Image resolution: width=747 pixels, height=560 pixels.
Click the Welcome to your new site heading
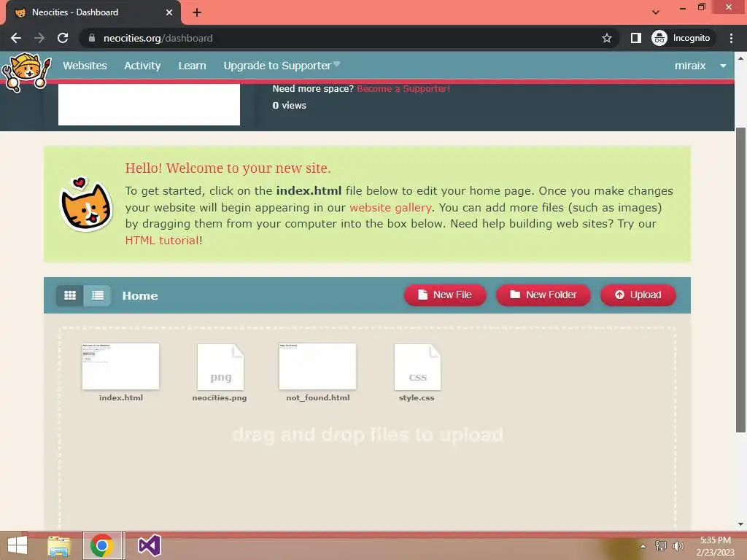pyautogui.click(x=228, y=168)
